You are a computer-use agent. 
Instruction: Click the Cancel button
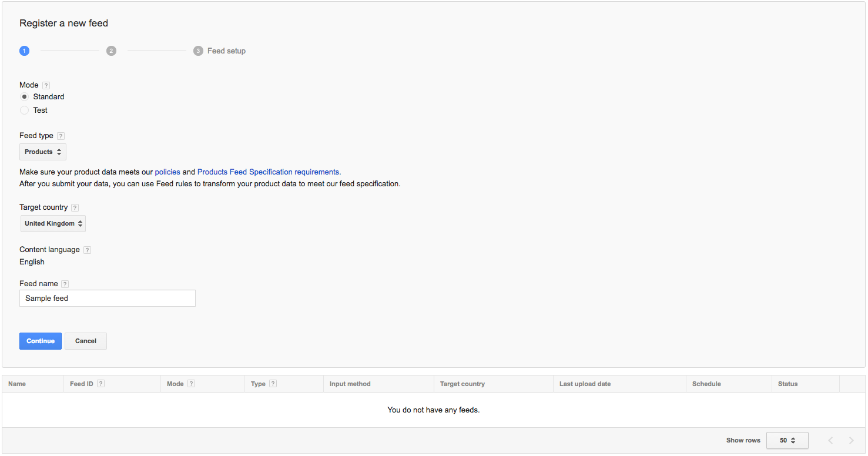(86, 341)
